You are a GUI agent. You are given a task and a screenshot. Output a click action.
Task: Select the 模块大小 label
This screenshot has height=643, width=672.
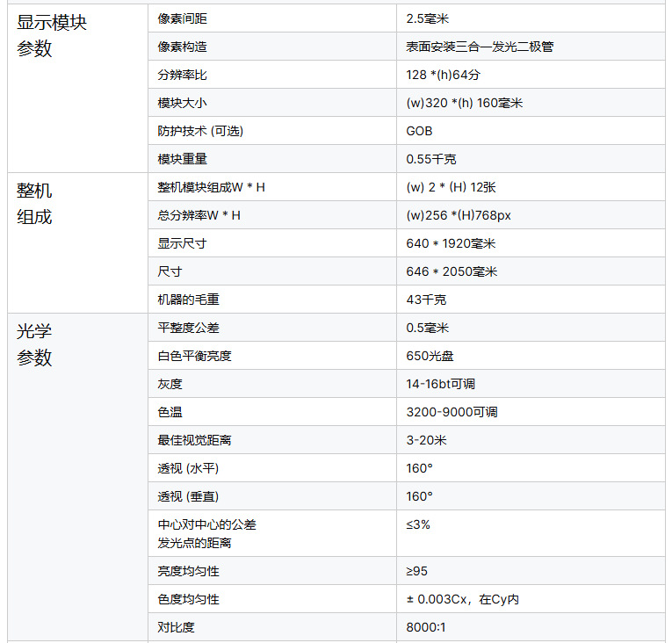(182, 103)
